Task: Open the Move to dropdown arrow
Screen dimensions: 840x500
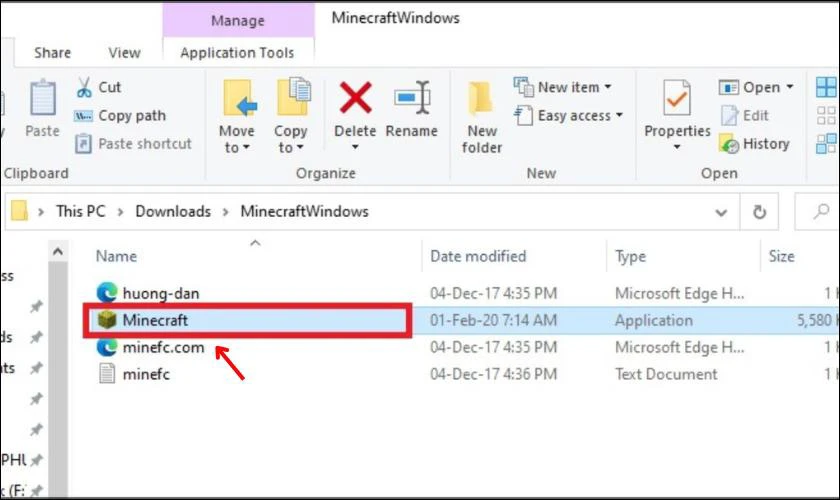Action: tap(246, 147)
